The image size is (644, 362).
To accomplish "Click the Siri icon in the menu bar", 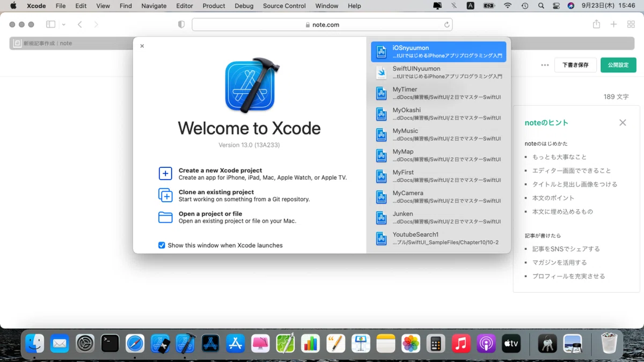I will pyautogui.click(x=570, y=6).
